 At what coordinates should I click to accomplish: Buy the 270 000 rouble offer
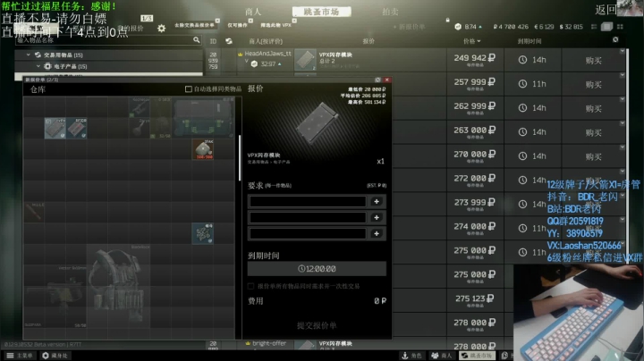593,156
